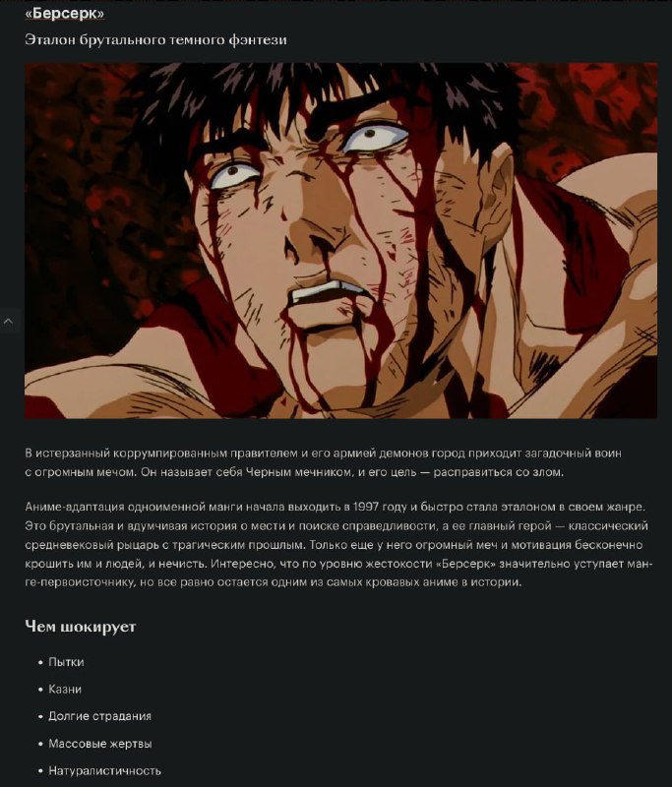Image resolution: width=672 pixels, height=787 pixels.
Task: Click the words «Черным мечником» in first paragraph
Action: 298,472
